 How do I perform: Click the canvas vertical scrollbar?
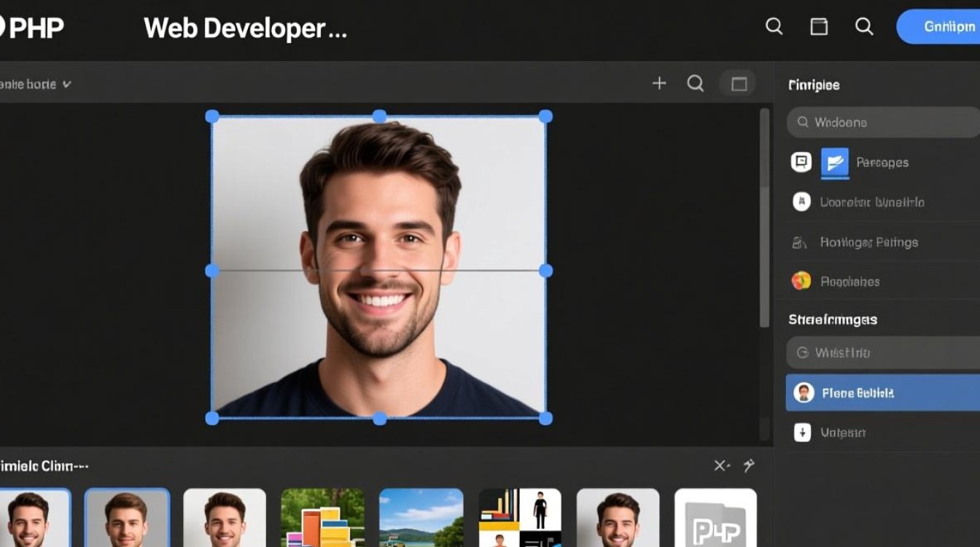click(x=764, y=219)
